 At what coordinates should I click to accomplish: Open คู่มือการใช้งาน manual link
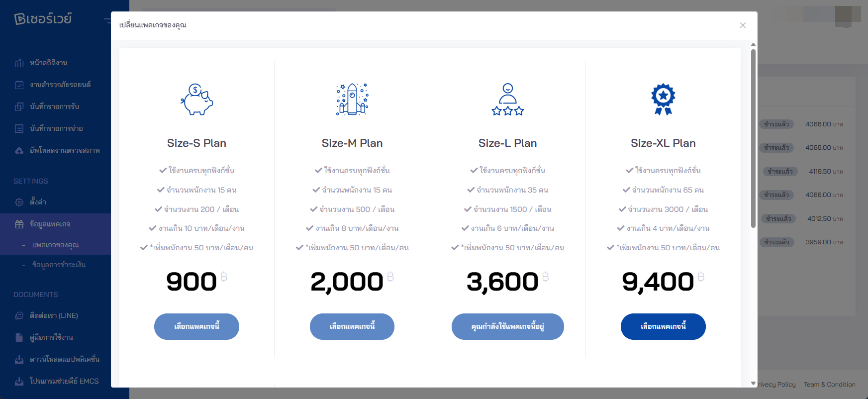coord(51,337)
